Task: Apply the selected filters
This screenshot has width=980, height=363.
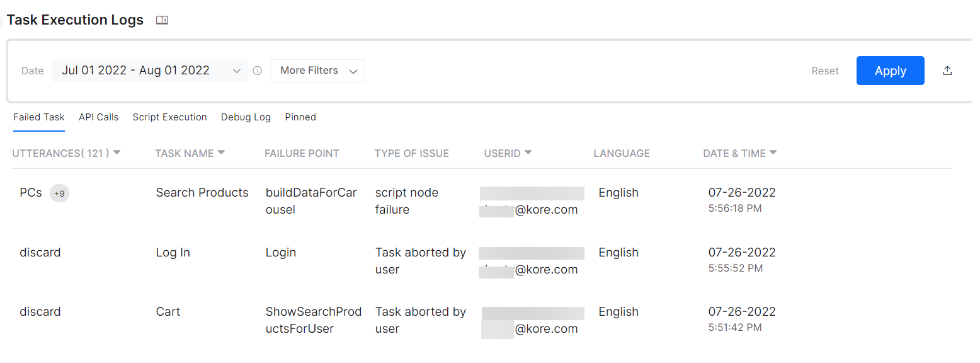Action: (890, 70)
